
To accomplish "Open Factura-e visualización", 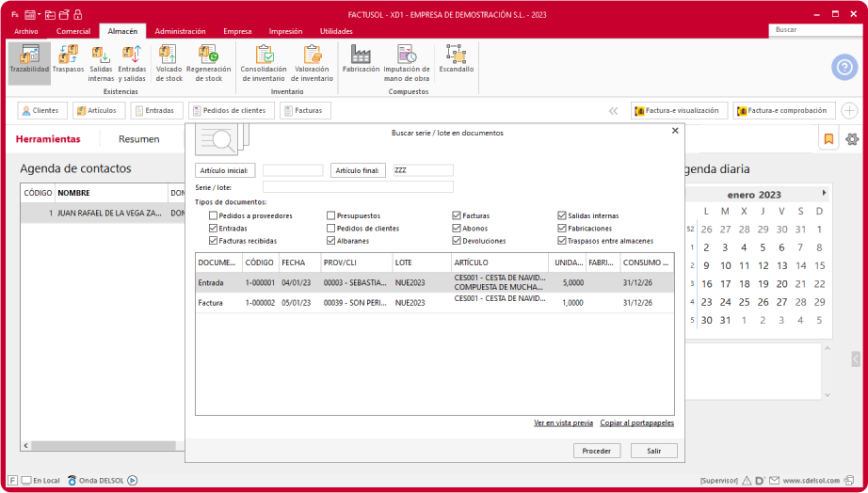I will coord(679,111).
